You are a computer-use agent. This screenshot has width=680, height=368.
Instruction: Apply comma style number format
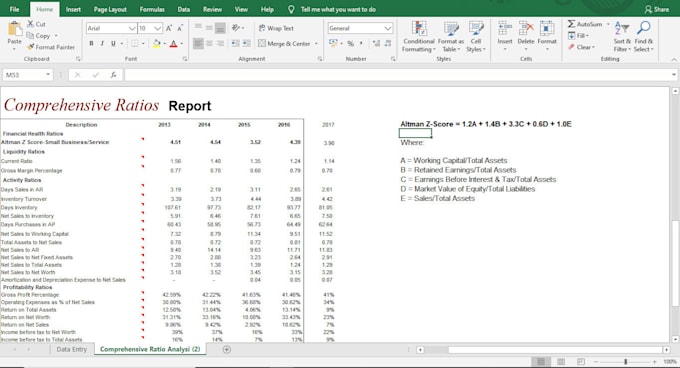pyautogui.click(x=361, y=43)
